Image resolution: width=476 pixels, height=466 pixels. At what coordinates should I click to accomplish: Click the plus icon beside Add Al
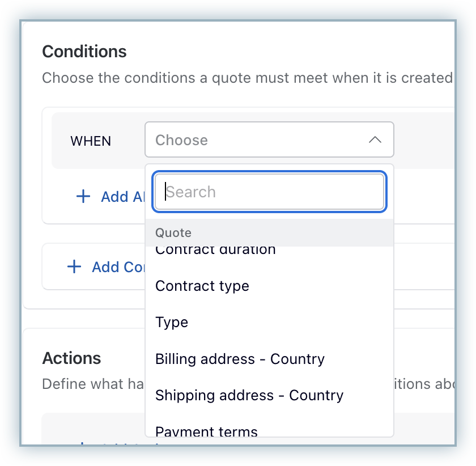pyautogui.click(x=83, y=197)
